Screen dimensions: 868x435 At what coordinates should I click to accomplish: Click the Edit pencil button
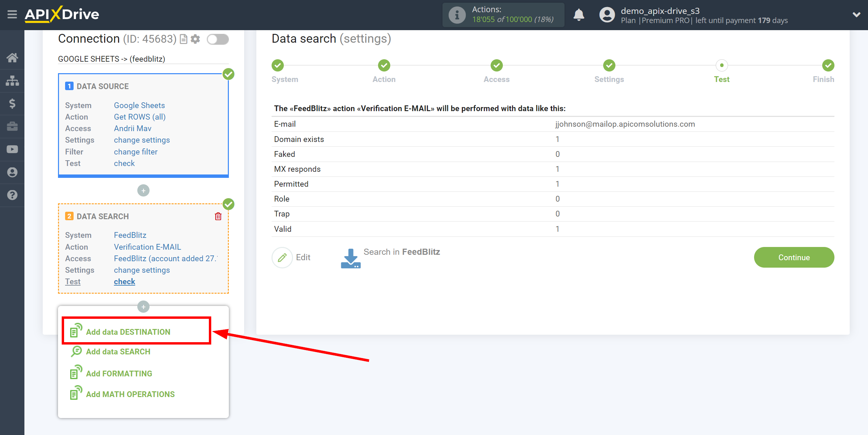coord(282,257)
